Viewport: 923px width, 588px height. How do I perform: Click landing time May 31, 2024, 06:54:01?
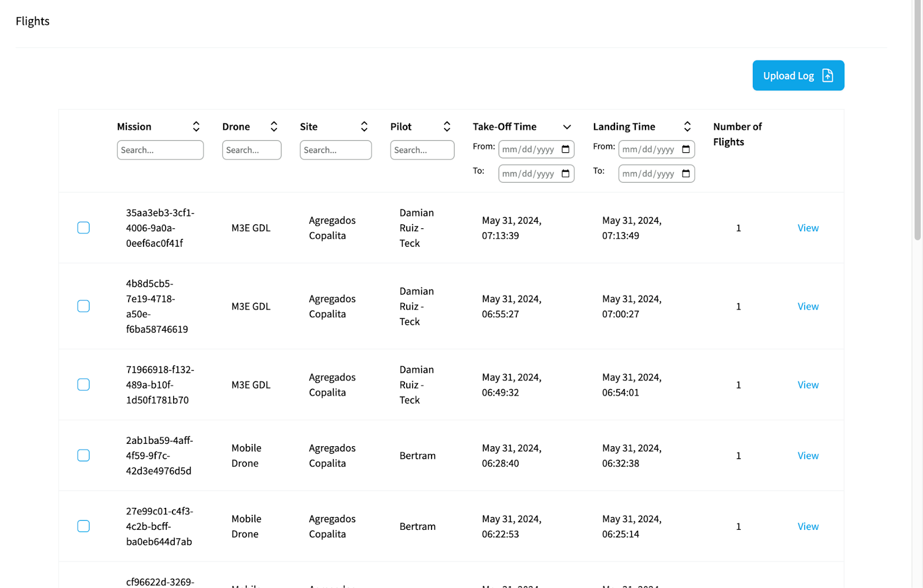click(x=632, y=385)
